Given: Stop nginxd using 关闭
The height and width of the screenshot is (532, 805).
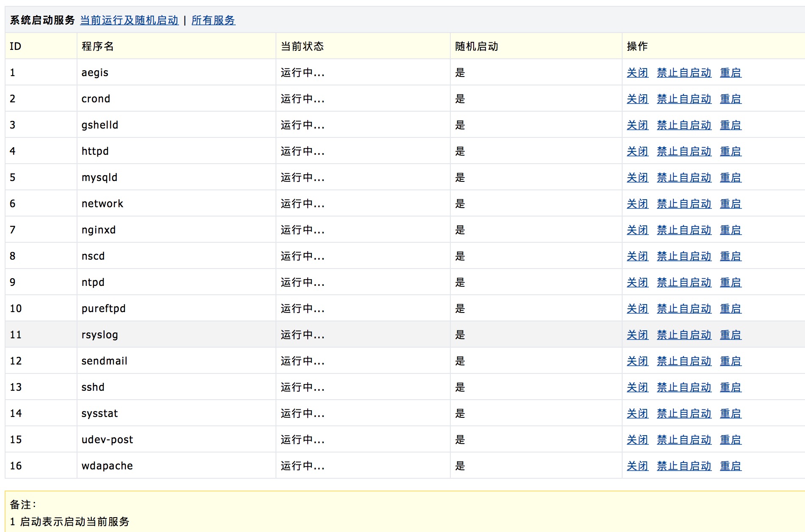Looking at the screenshot, I should point(637,230).
